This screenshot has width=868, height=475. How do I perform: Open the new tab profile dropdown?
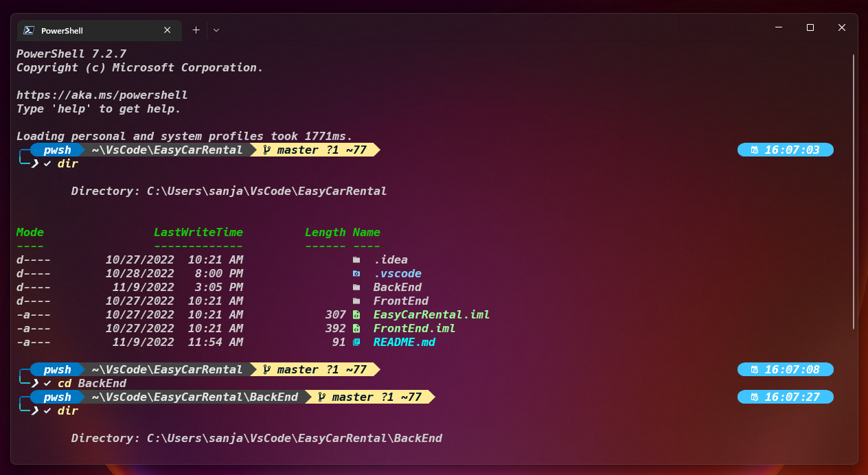216,30
